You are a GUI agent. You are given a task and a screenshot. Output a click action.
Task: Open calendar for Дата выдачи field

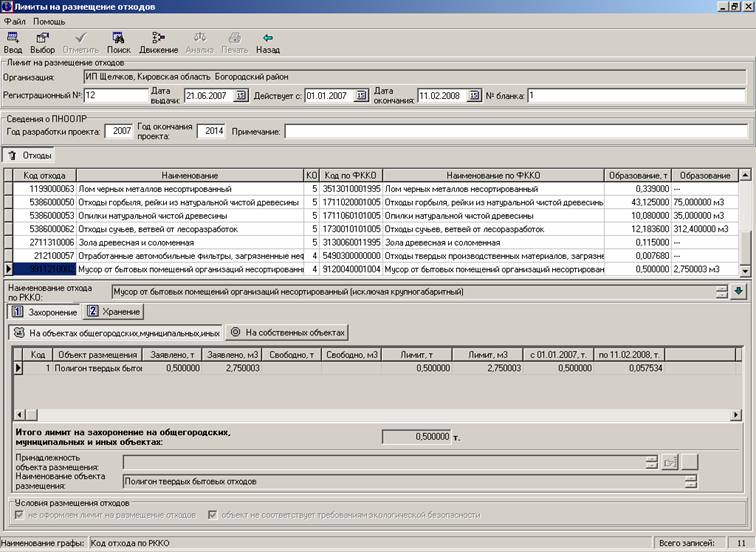point(241,96)
